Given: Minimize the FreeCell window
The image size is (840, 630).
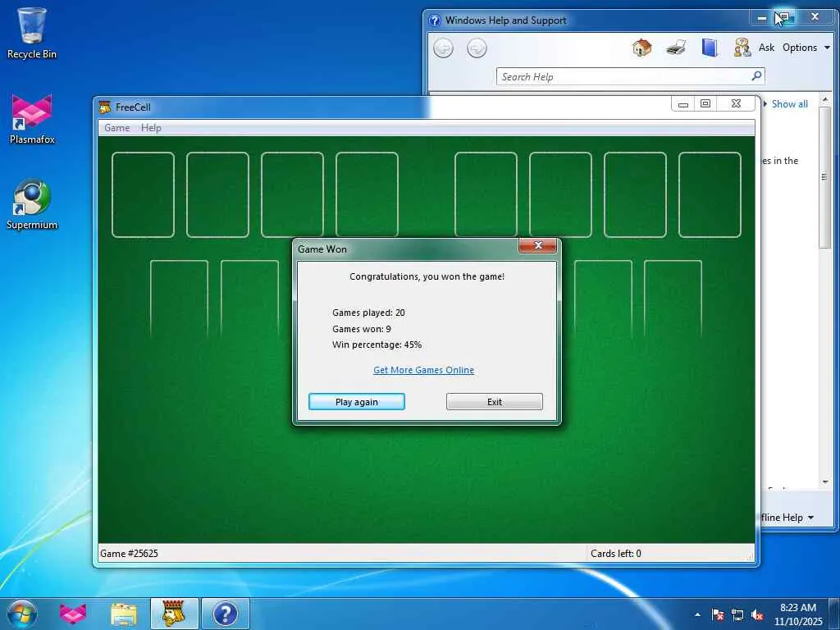Looking at the screenshot, I should (683, 104).
